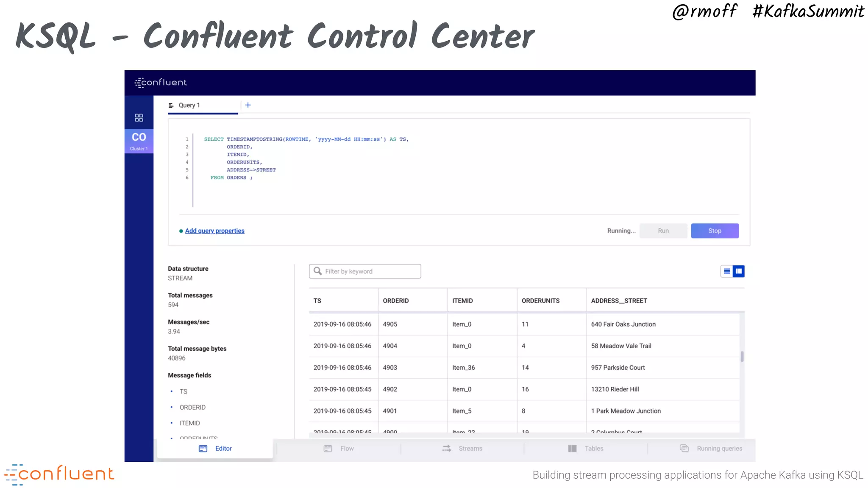Click the Streams arrows icon
Image resolution: width=868 pixels, height=488 pixels.
(x=447, y=449)
